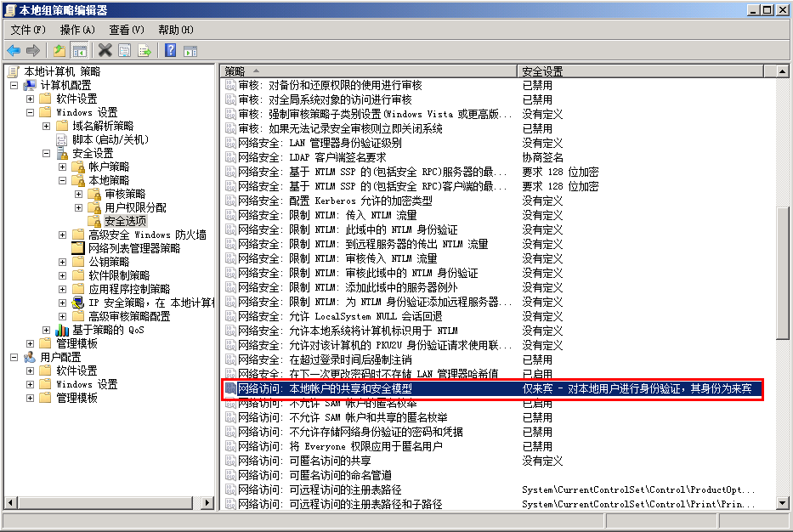Click the policy list vertical scrollbar thumb

(x=782, y=273)
